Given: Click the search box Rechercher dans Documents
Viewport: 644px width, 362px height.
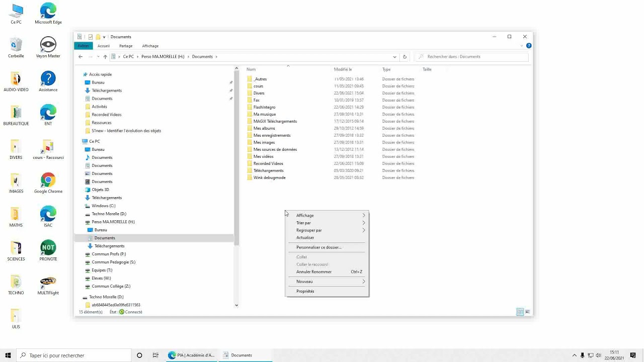Looking at the screenshot, I should [x=472, y=57].
